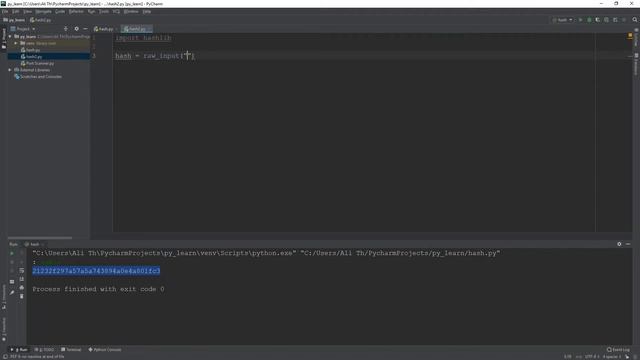The width and height of the screenshot is (640, 360).
Task: Open the Terminal tool window tab
Action: tap(71, 350)
